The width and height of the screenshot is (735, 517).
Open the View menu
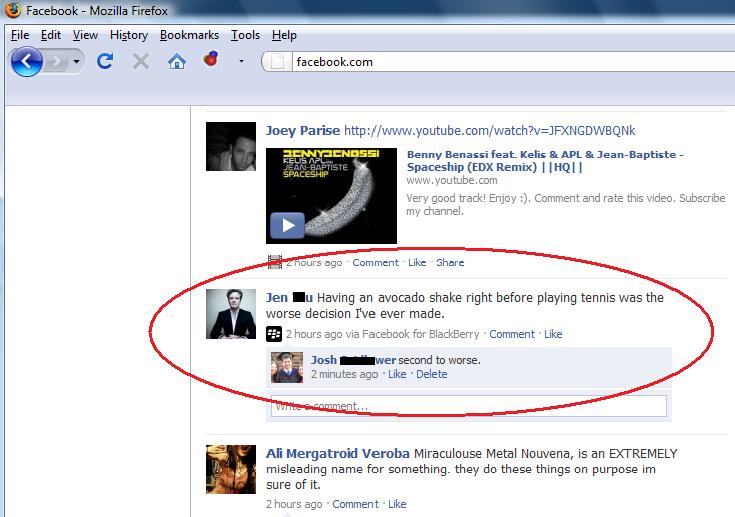[85, 35]
